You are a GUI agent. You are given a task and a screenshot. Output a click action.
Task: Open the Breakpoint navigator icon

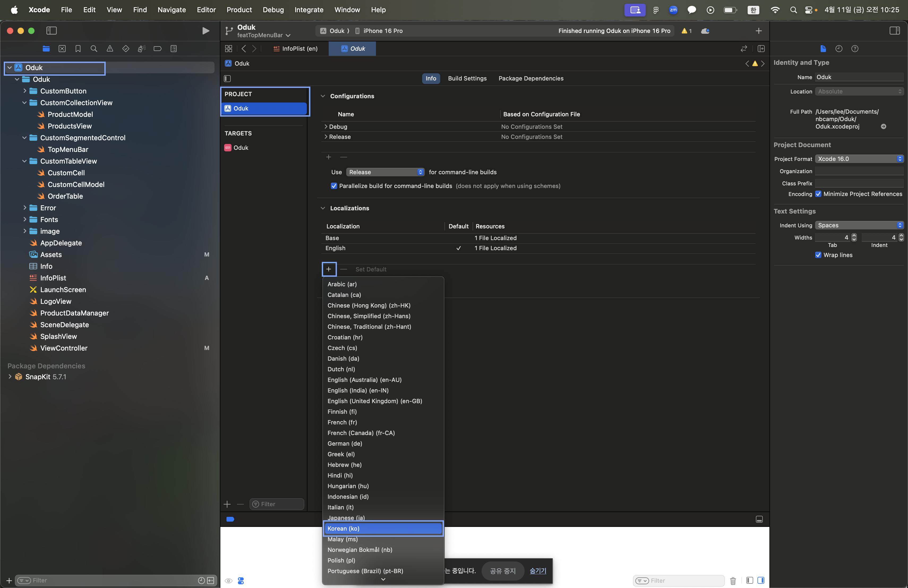click(x=157, y=48)
